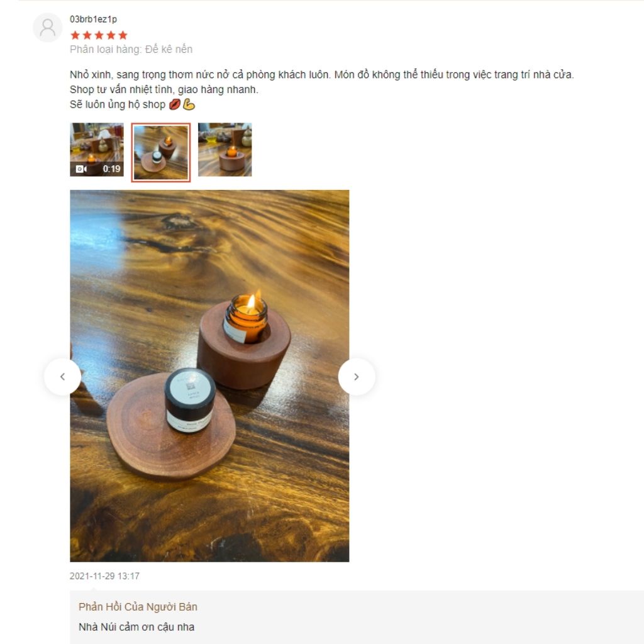Image resolution: width=644 pixels, height=644 pixels.
Task: Click the red lips emoji in review
Action: [175, 104]
